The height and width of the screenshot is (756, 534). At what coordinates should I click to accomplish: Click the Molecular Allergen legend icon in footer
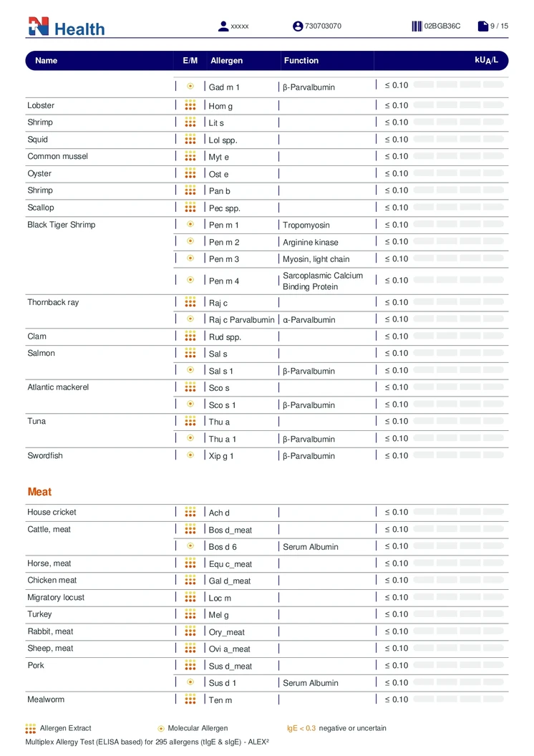pyautogui.click(x=162, y=728)
